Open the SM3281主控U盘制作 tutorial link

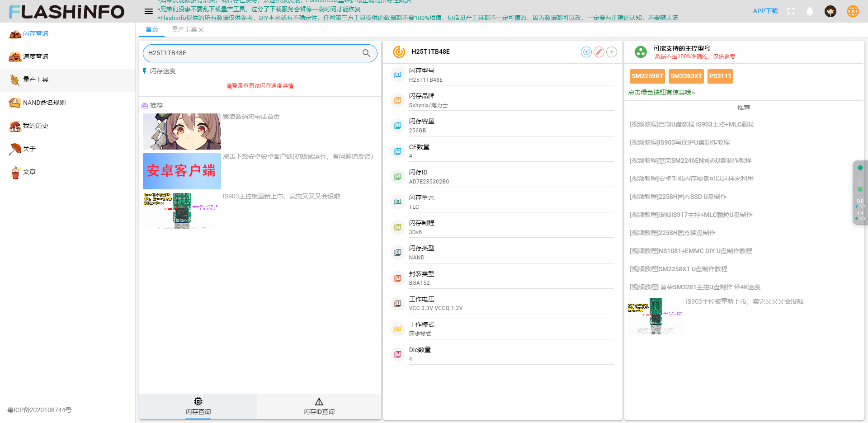[x=695, y=287]
